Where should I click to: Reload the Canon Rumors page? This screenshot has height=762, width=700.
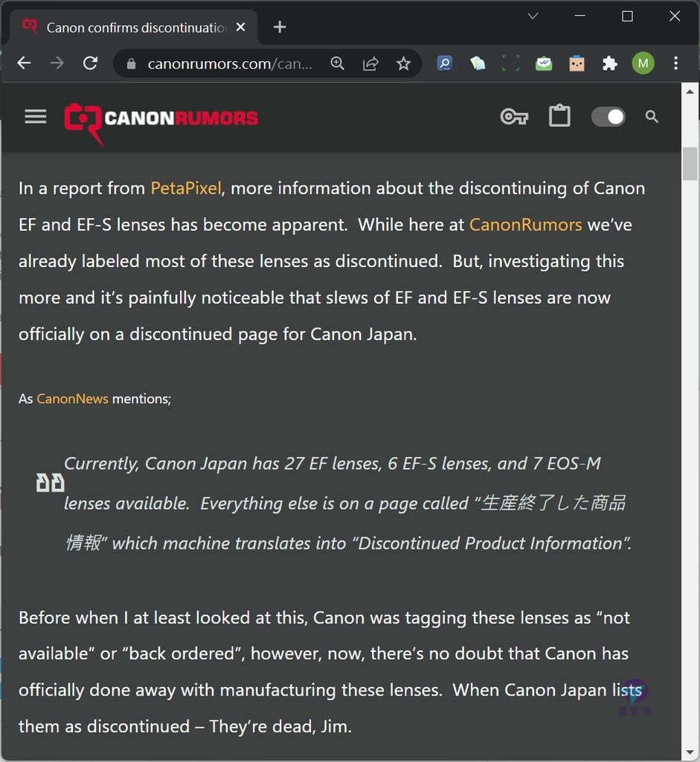point(90,63)
